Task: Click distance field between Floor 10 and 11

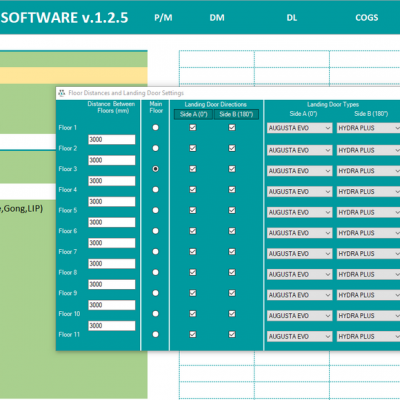Action: click(112, 326)
